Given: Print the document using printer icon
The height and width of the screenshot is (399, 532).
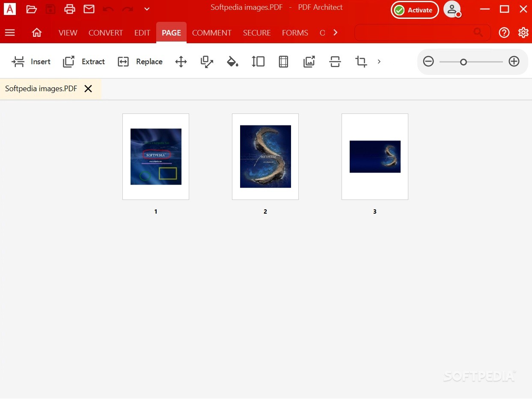Looking at the screenshot, I should tap(70, 9).
